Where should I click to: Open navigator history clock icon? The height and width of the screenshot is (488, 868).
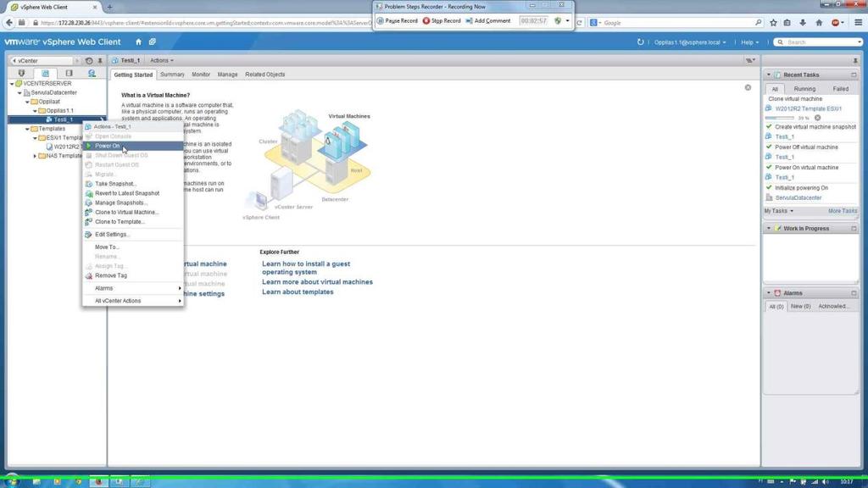point(88,61)
